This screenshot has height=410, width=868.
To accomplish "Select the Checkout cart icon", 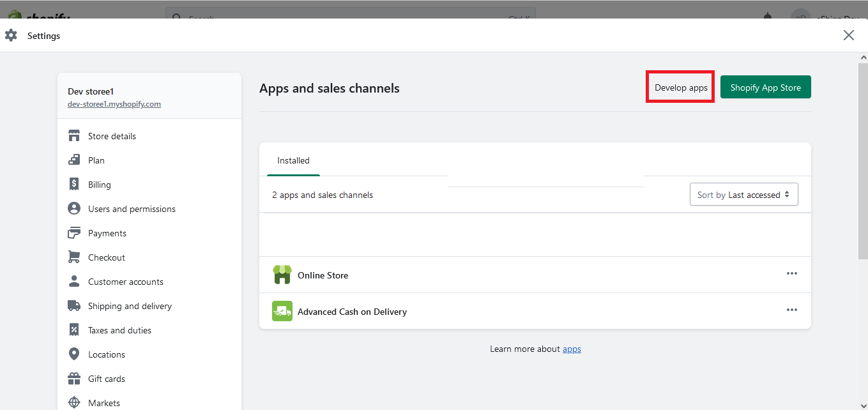I will (74, 257).
